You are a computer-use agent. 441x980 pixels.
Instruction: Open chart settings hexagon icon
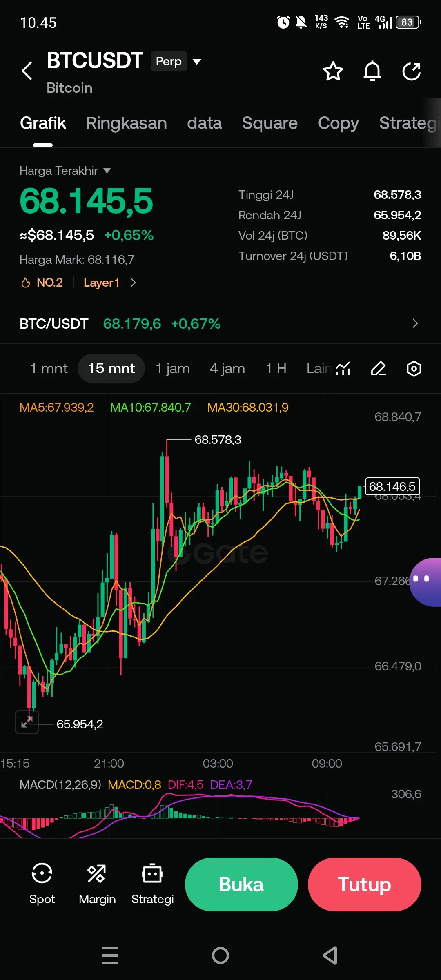coord(414,368)
